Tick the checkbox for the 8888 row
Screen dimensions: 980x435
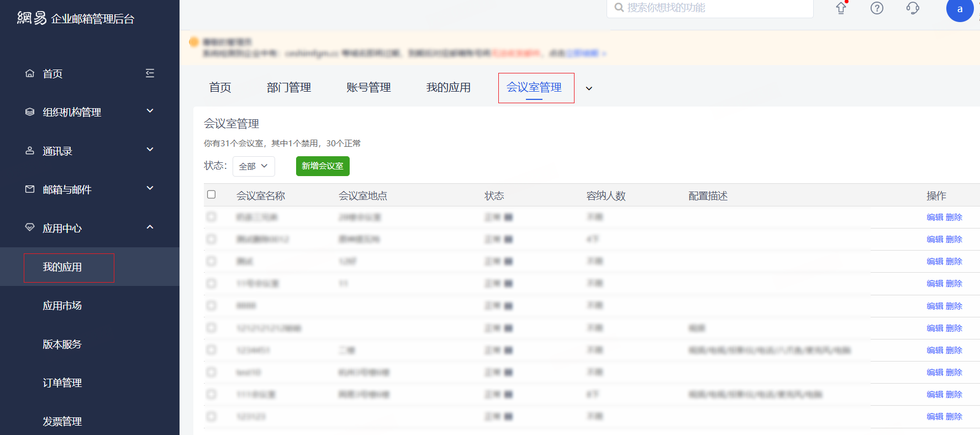211,305
